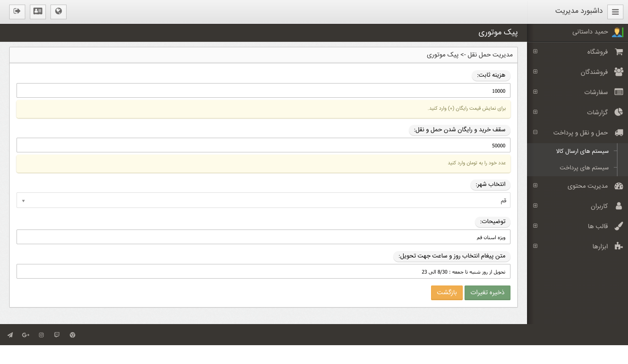Open سیستم های پرداخت submenu item
Image resolution: width=628 pixels, height=364 pixels.
[583, 168]
